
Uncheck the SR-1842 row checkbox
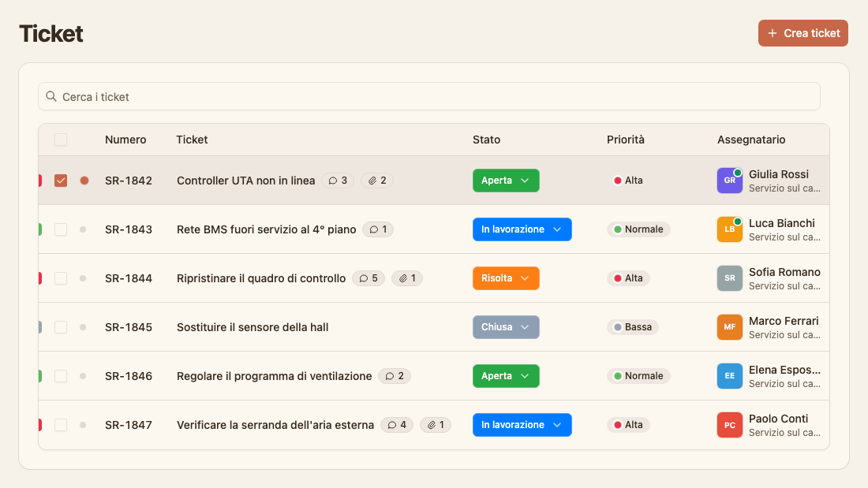pyautogui.click(x=61, y=181)
